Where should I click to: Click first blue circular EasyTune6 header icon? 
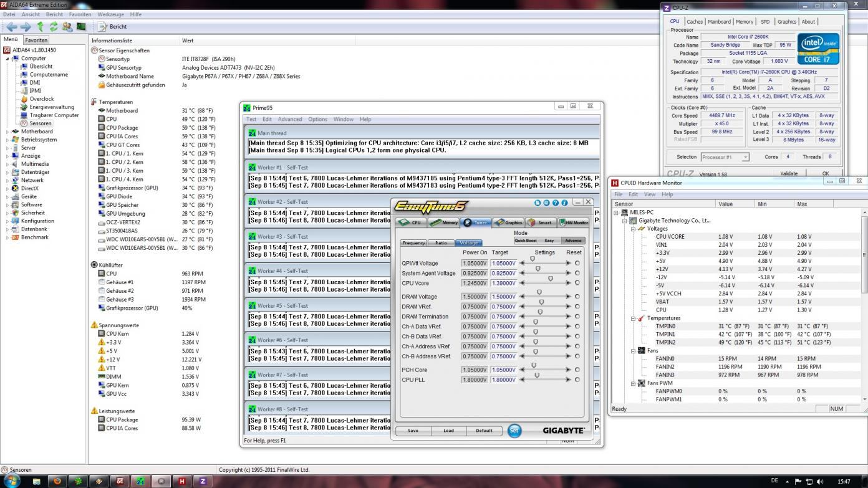pyautogui.click(x=538, y=203)
